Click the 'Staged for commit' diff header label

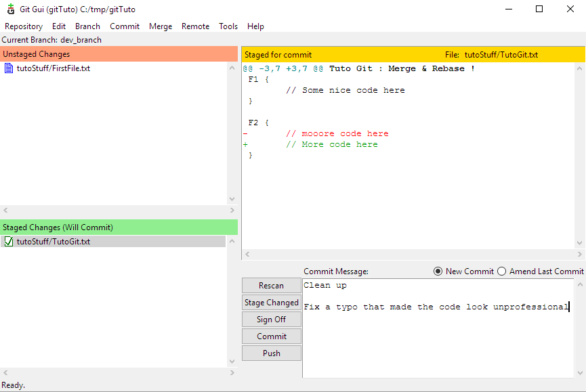278,55
